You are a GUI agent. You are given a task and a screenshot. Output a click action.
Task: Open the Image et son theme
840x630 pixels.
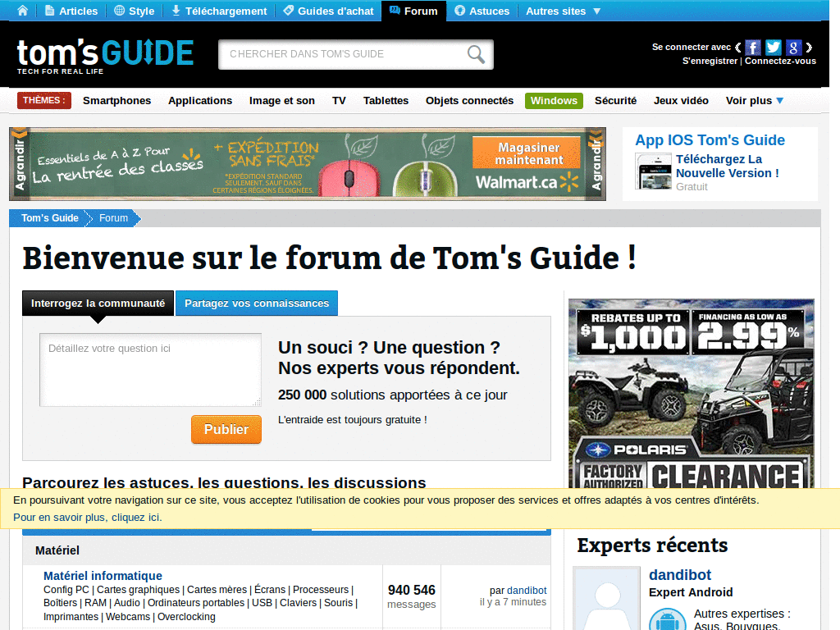pyautogui.click(x=282, y=101)
